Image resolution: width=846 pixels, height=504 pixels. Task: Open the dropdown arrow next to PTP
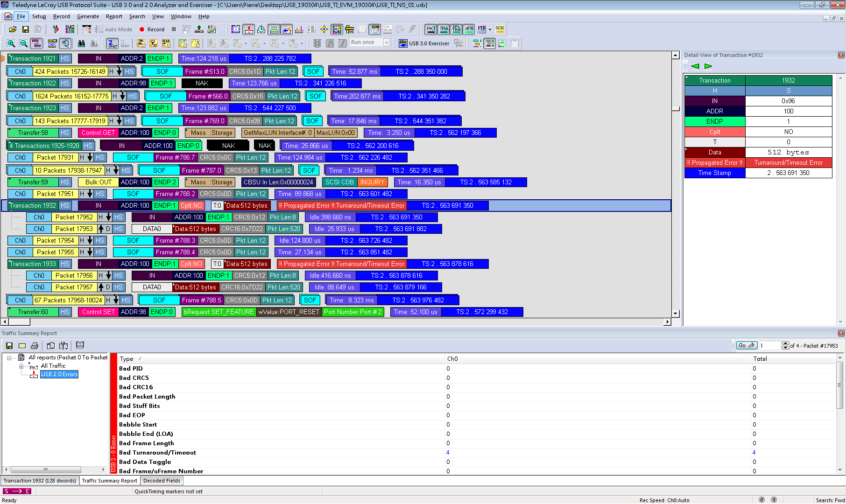pos(490,29)
